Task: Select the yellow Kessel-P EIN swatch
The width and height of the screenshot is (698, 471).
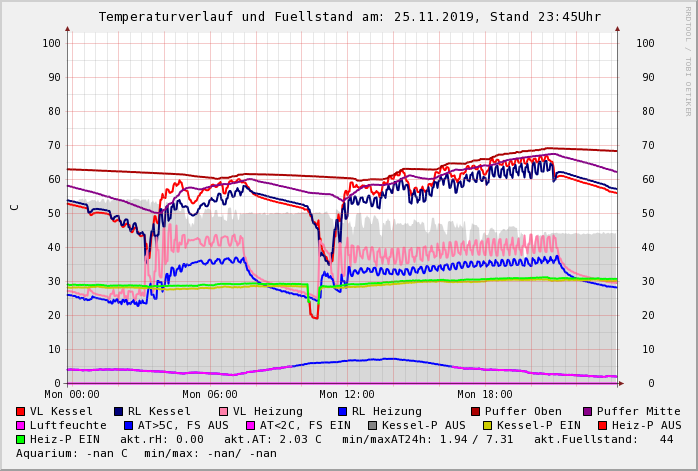Action: [x=490, y=425]
